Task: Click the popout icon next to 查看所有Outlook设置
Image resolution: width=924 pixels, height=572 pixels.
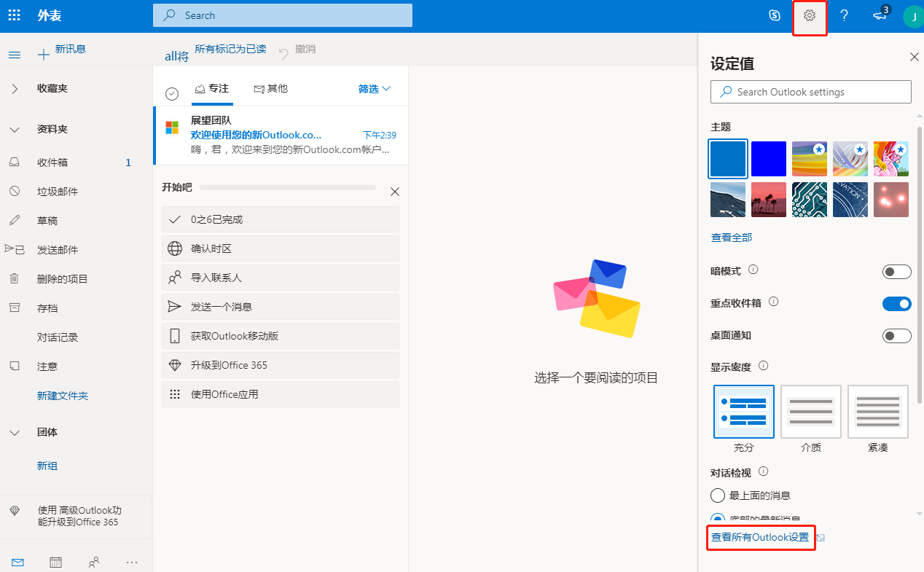Action: [x=821, y=538]
